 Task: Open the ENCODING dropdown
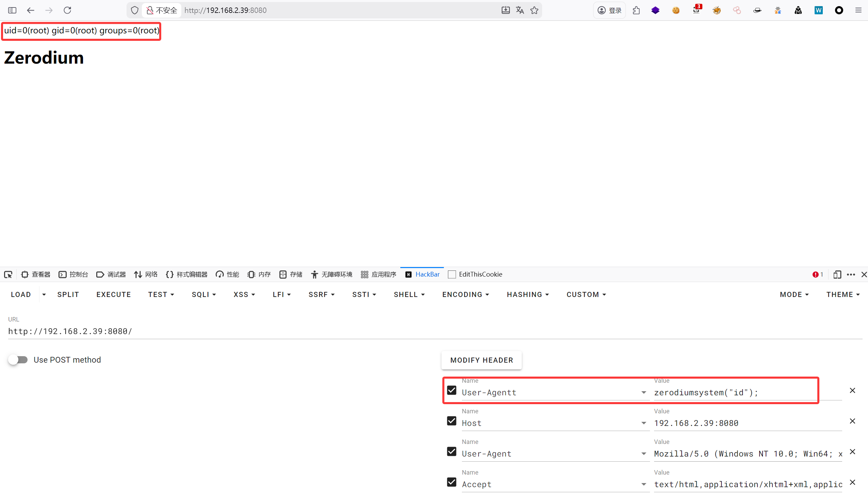466,295
